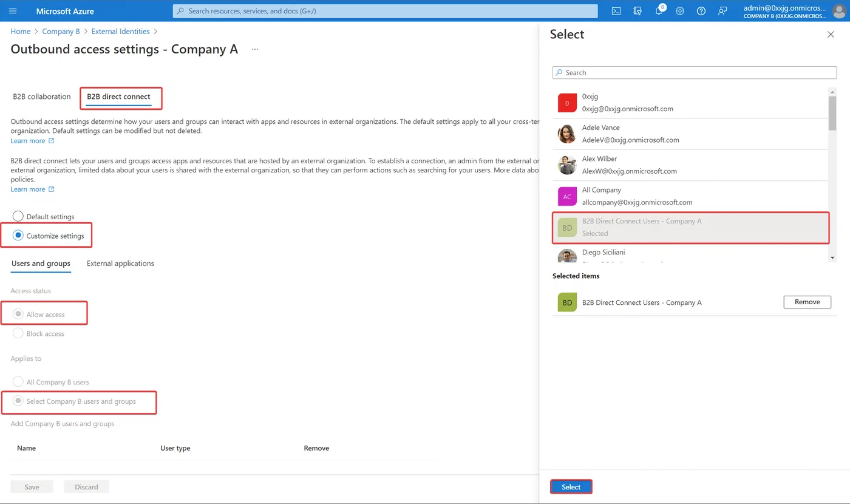850x504 pixels.
Task: Open the Users and groups sub-tab
Action: click(41, 264)
